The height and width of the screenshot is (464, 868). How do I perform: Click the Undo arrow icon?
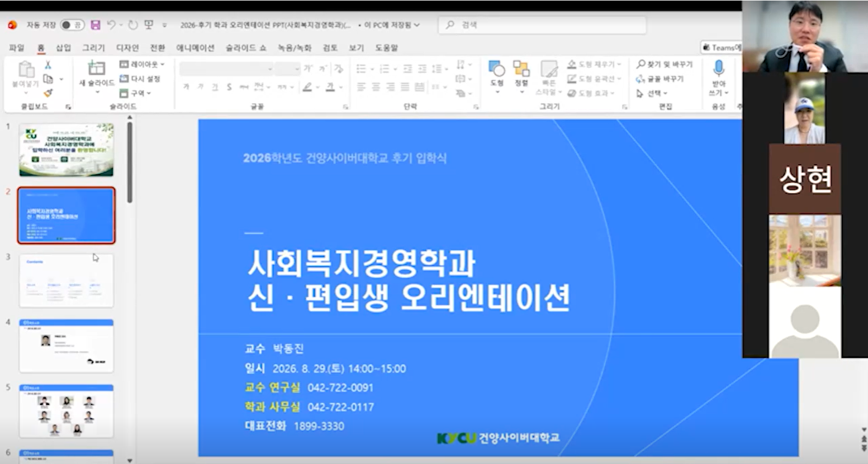click(111, 25)
